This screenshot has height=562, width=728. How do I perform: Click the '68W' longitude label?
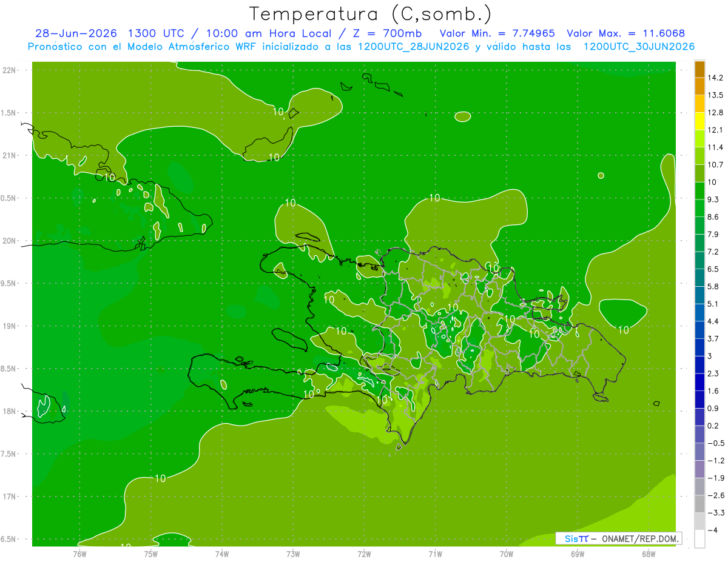pos(649,554)
